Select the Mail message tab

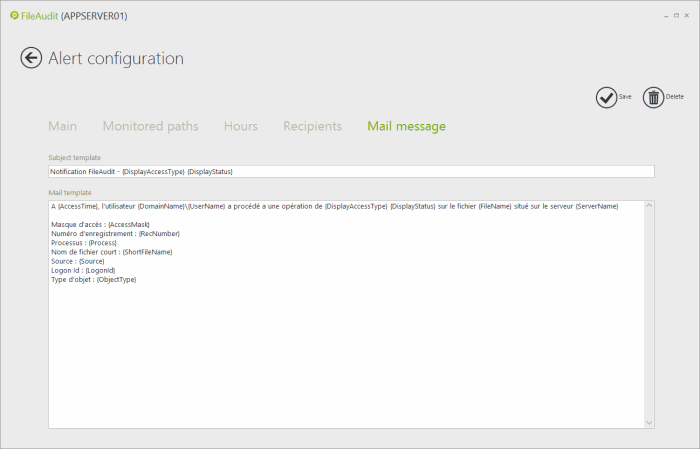pos(406,126)
